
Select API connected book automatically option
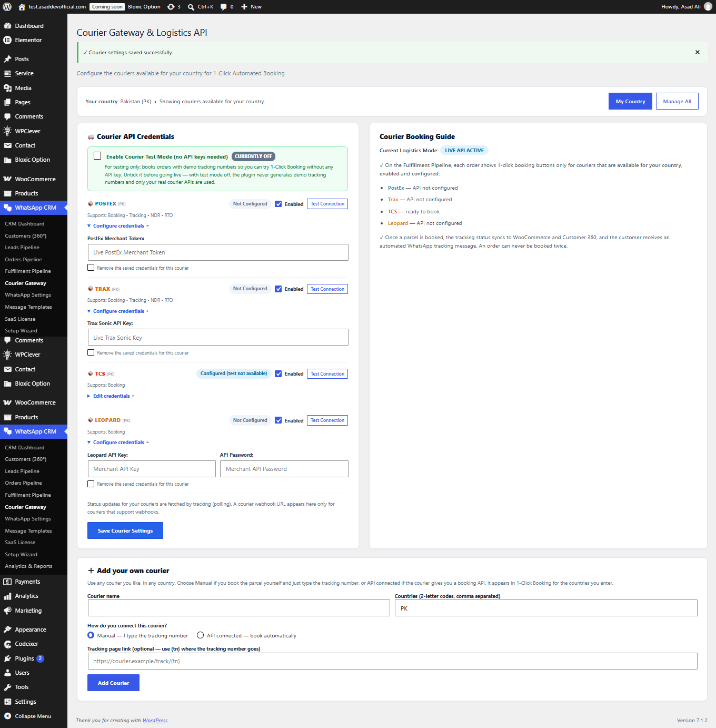tap(200, 635)
